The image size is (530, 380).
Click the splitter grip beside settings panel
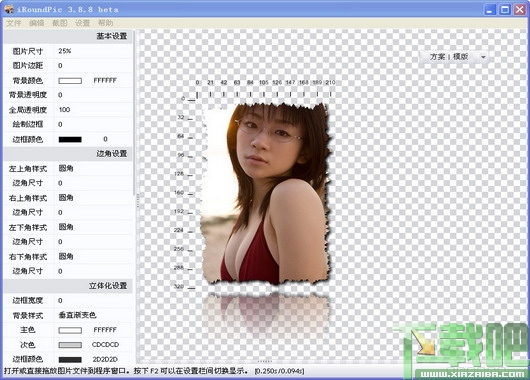pyautogui.click(x=138, y=201)
